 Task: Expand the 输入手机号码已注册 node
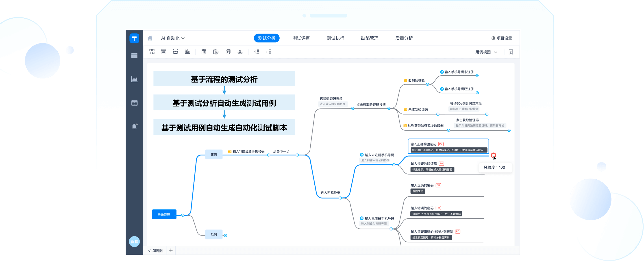tap(477, 93)
